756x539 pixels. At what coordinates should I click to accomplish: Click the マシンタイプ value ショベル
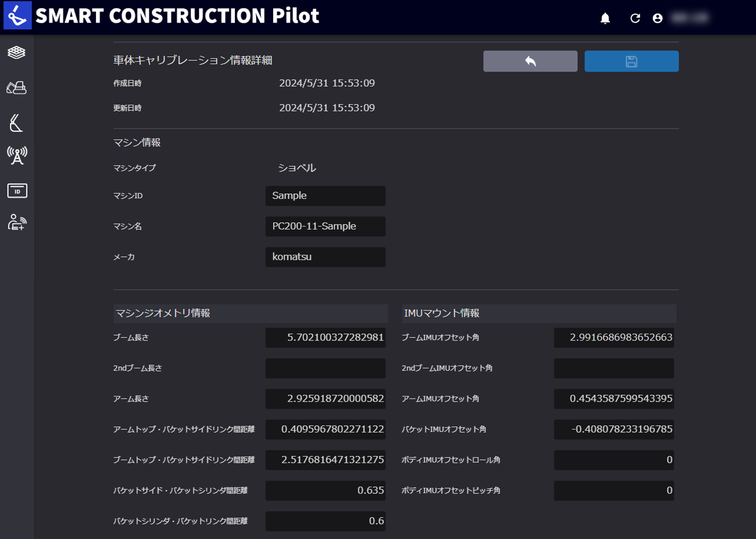(297, 168)
